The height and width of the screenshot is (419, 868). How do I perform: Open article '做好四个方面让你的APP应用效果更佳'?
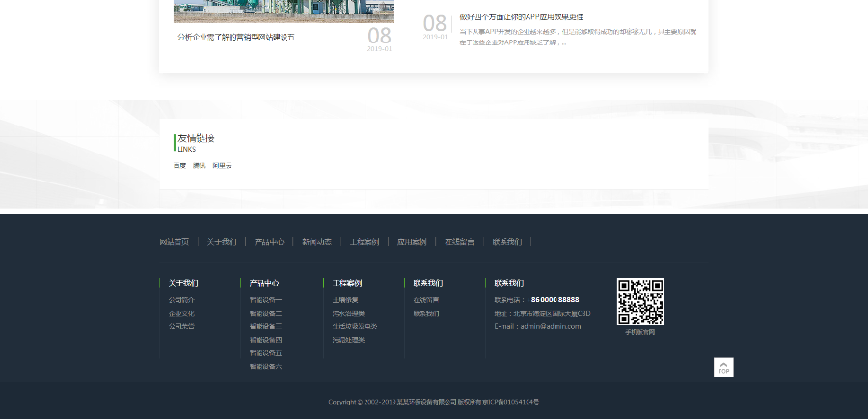point(522,17)
